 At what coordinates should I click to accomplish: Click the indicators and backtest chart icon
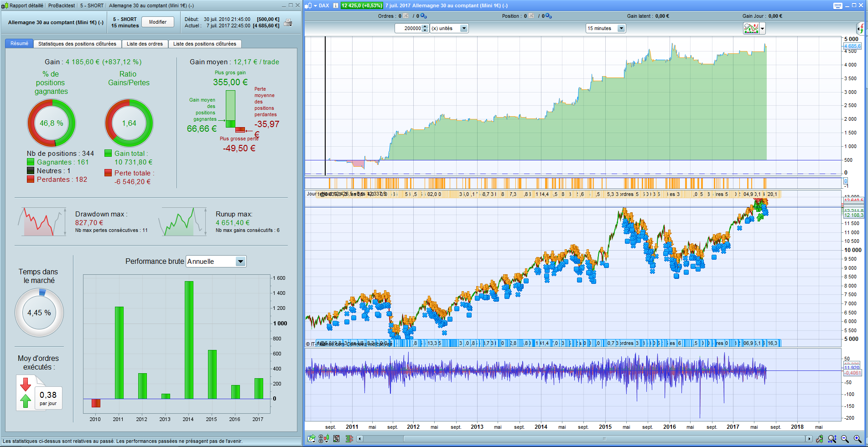(x=751, y=28)
